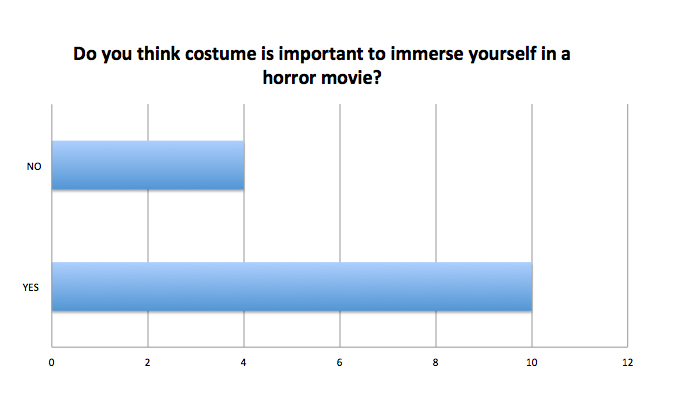The height and width of the screenshot is (420, 685).
Task: Select the YES bar
Action: [292, 287]
